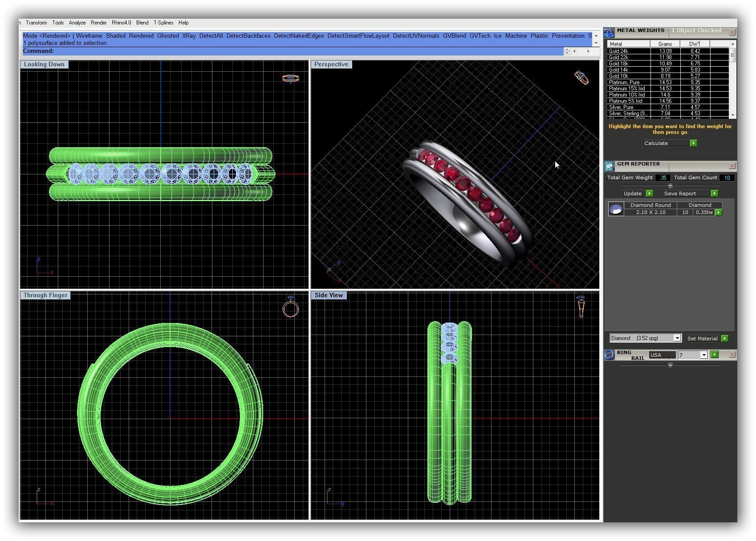
Task: Click the Gem Reporter slider handle
Action: tap(671, 186)
